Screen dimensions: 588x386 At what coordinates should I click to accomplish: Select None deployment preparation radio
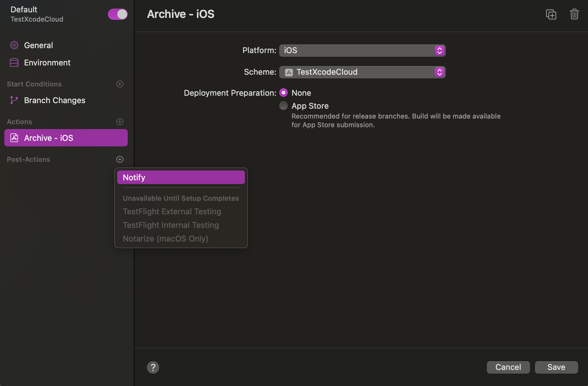[x=284, y=93]
